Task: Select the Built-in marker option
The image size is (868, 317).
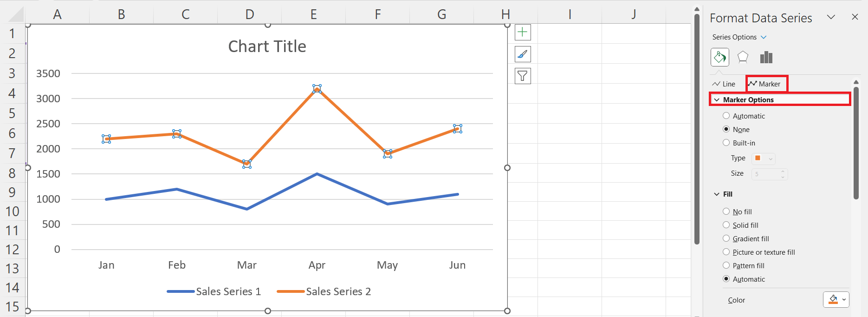Action: coord(726,143)
